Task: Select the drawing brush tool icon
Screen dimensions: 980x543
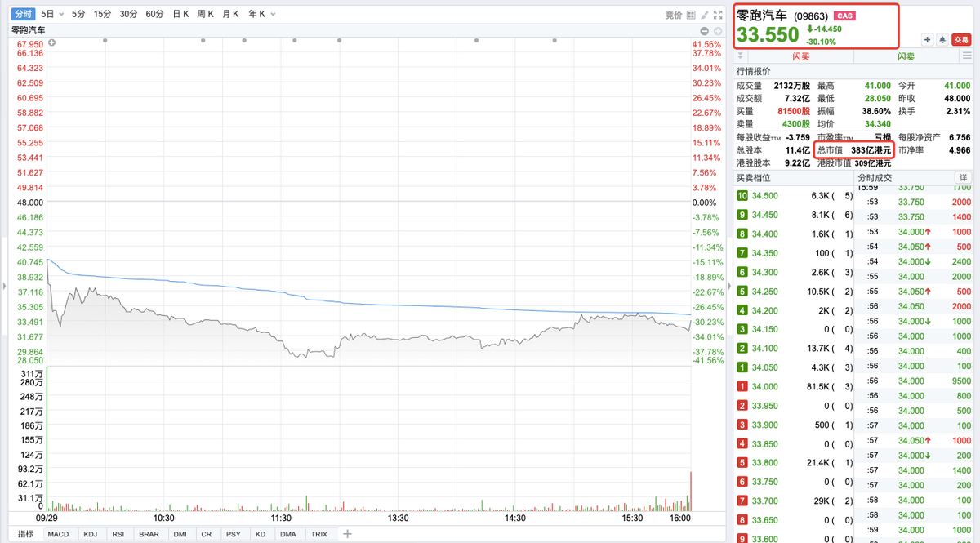Action: click(x=705, y=15)
